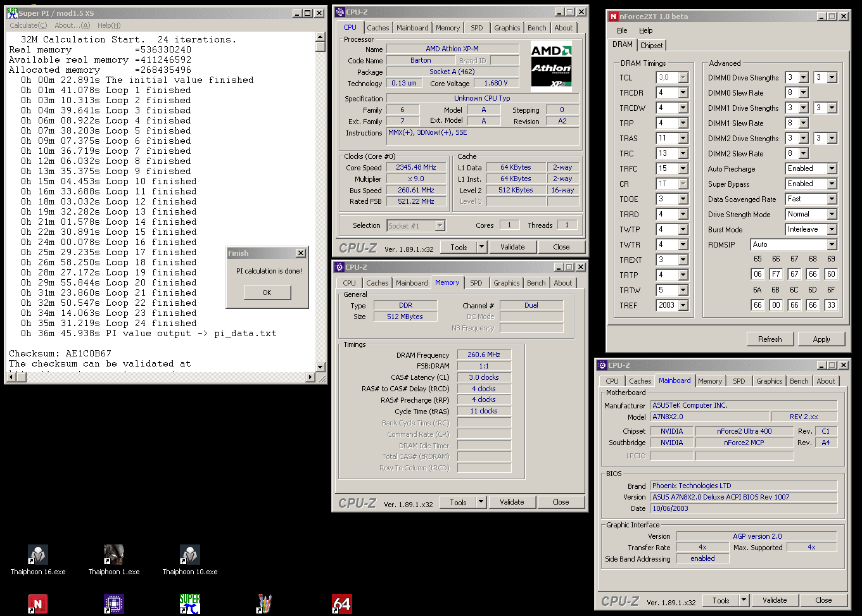Open the Calculate menu in Super PI
The image size is (862, 616).
[28, 25]
